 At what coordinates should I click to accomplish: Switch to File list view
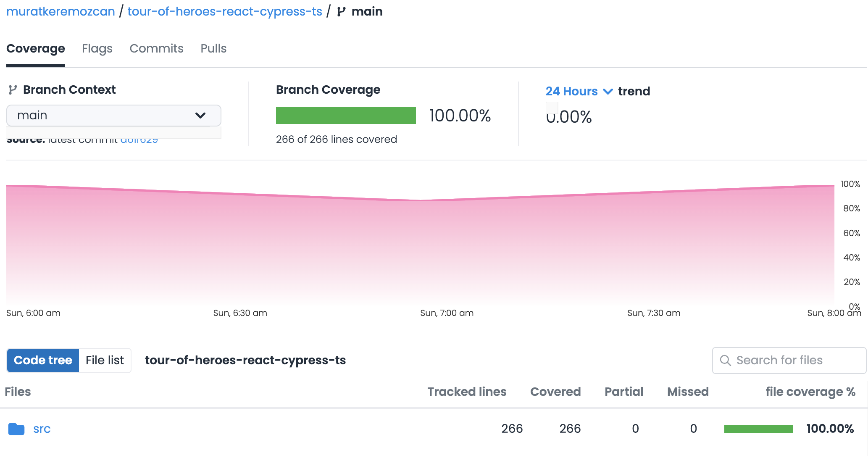point(105,361)
